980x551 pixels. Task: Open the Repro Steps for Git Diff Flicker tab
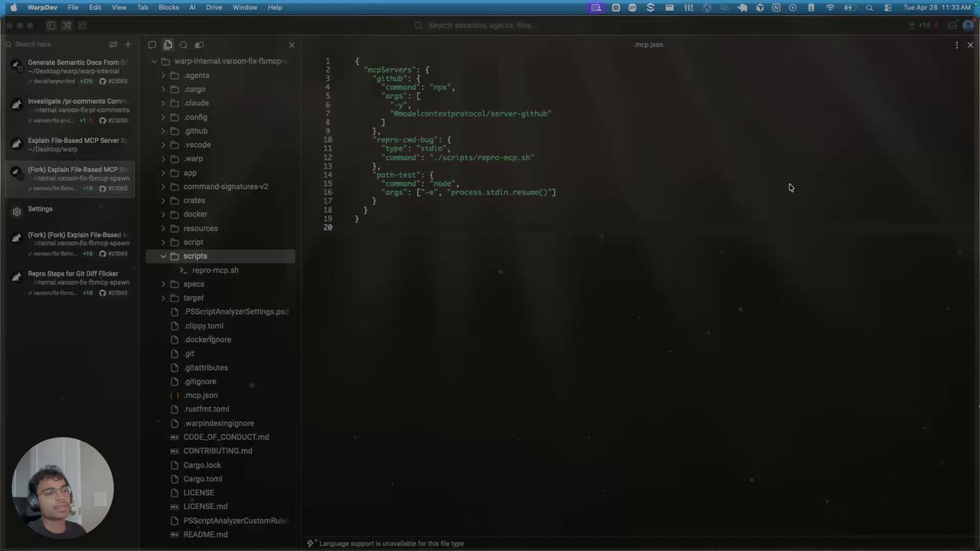[70, 282]
